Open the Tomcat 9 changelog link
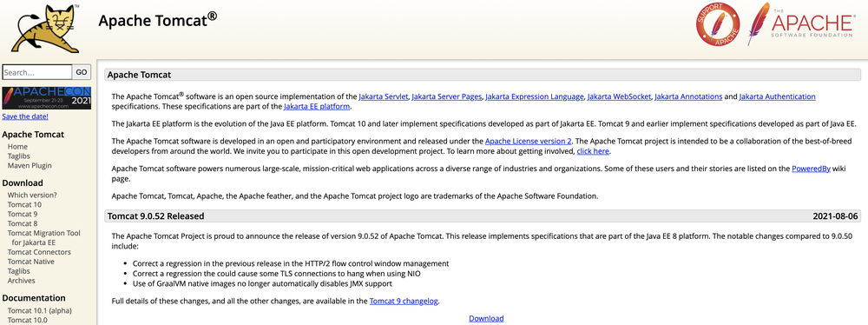 click(x=404, y=302)
